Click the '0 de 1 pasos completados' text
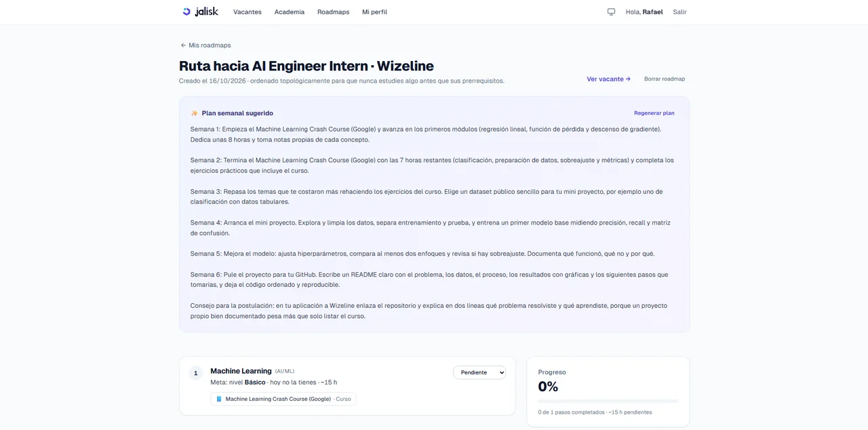The height and width of the screenshot is (430, 868). pos(595,412)
